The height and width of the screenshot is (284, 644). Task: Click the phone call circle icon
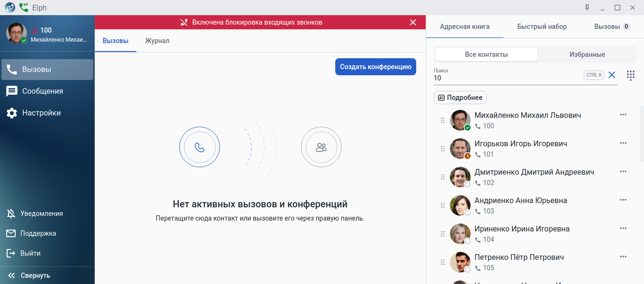pyautogui.click(x=199, y=147)
